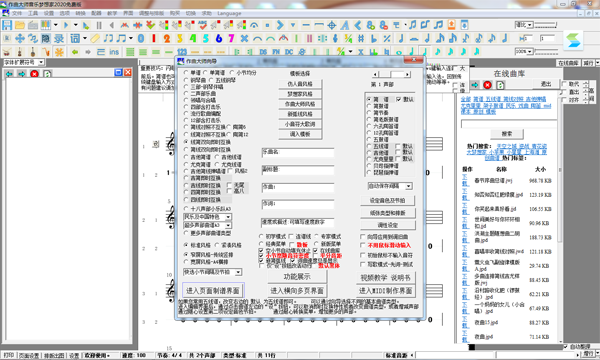Screen dimensions: 600x360
Task: Click the DS repeat sign icon
Action: tap(263, 52)
